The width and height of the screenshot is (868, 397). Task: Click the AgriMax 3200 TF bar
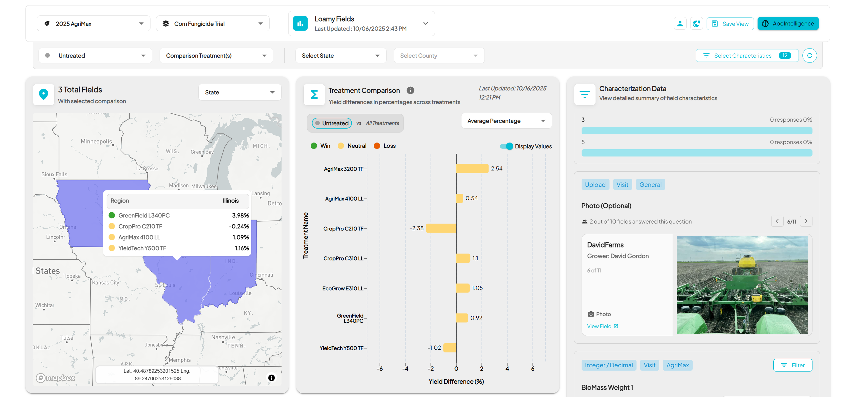[x=472, y=168]
